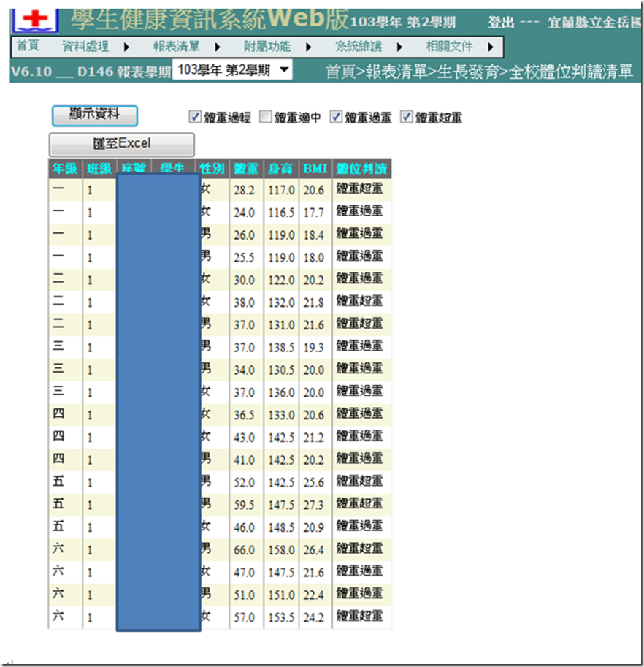Expand the arrow next to 相關文件
The image size is (644, 667).
[x=490, y=47]
